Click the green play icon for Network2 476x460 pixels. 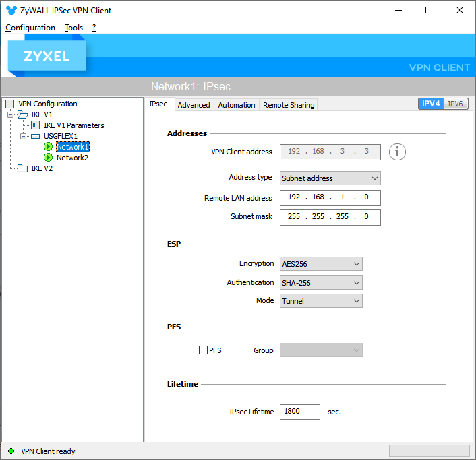pyautogui.click(x=49, y=158)
